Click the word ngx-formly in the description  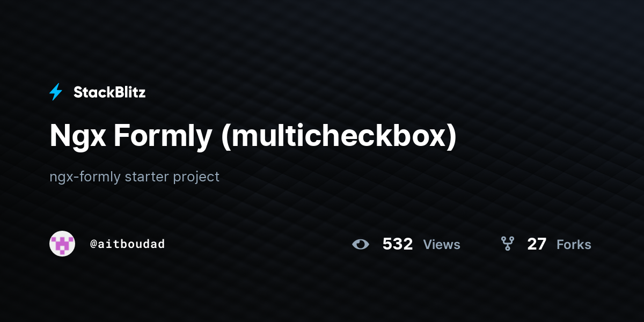coord(85,177)
